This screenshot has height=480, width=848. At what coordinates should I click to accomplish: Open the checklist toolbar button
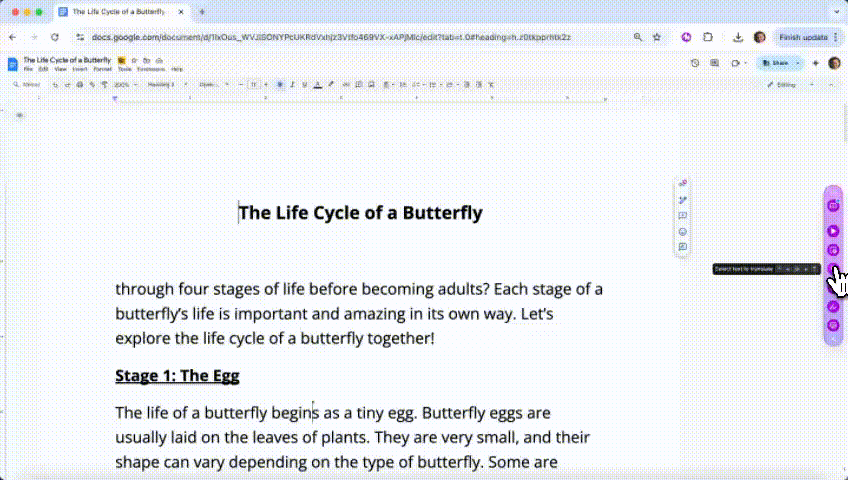[x=418, y=85]
